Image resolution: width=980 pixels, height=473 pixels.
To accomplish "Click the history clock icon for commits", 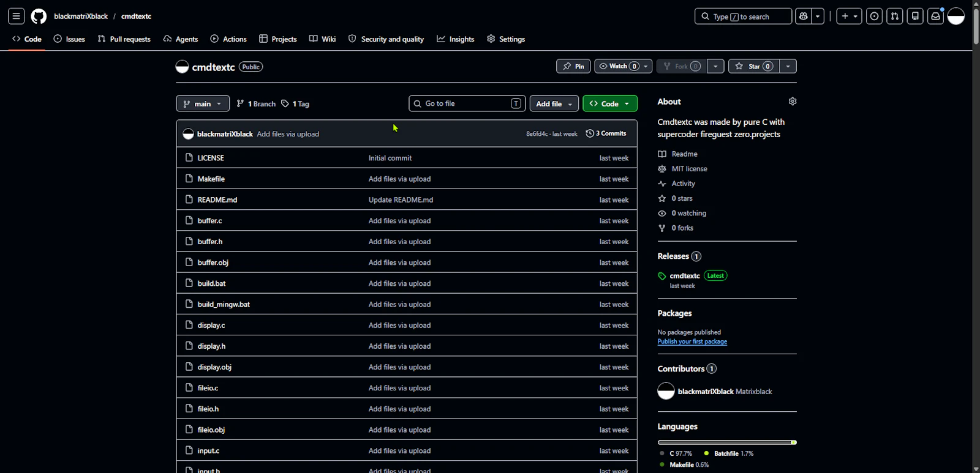I will click(590, 133).
